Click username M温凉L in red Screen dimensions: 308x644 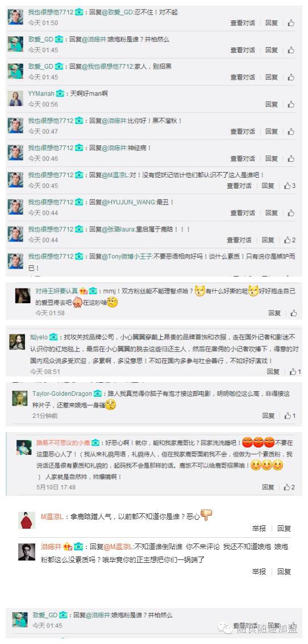tap(52, 516)
